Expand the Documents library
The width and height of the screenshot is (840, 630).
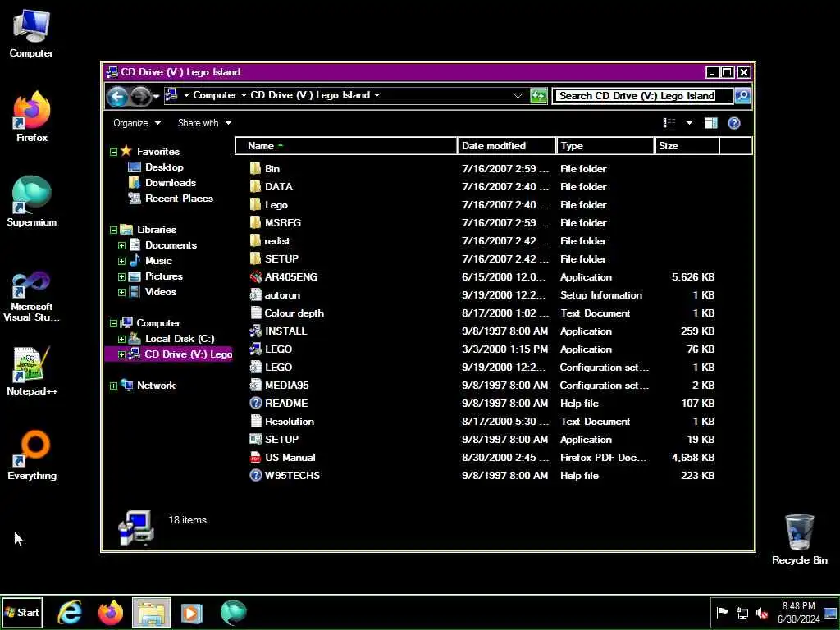tap(121, 246)
